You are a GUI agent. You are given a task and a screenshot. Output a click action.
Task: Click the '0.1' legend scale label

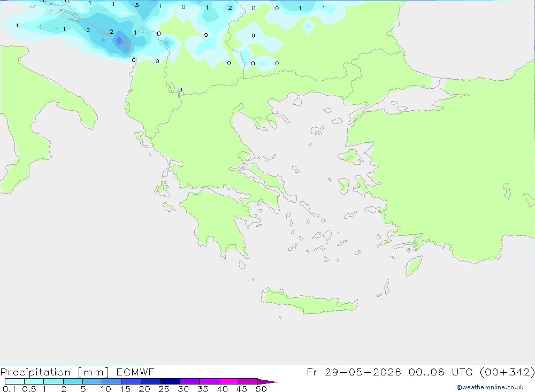(9, 389)
